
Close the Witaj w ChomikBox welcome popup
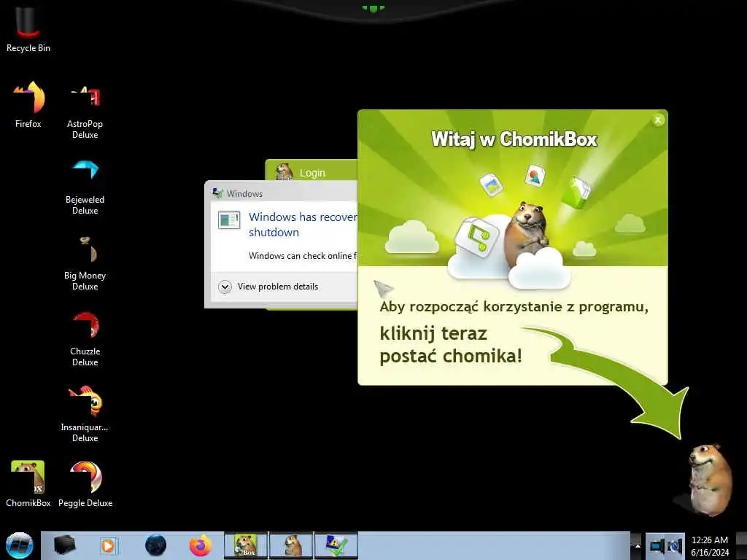pyautogui.click(x=658, y=120)
